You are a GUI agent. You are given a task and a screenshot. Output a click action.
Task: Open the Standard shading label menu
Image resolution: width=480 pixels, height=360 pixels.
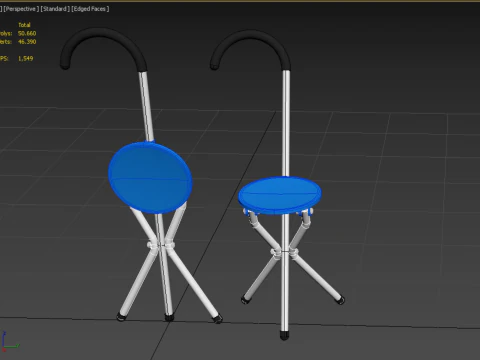(55, 9)
